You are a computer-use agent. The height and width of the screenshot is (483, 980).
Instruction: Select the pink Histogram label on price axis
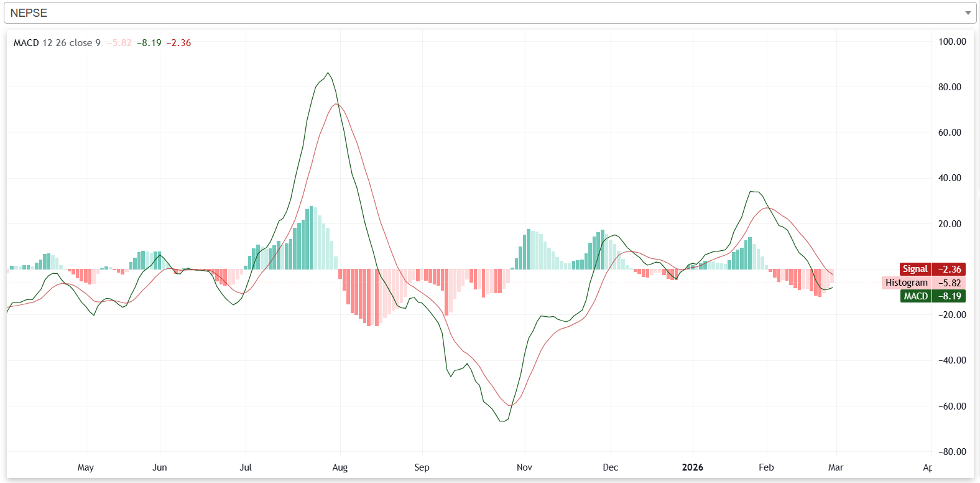906,283
